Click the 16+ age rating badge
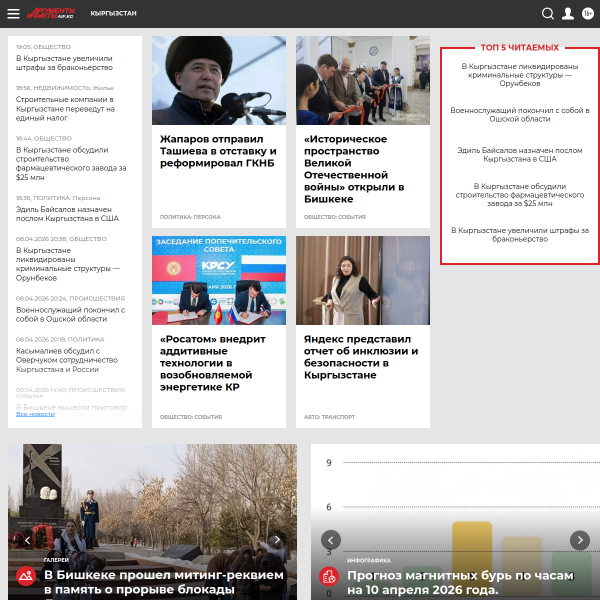Viewport: 600px width, 600px height. coord(587,14)
